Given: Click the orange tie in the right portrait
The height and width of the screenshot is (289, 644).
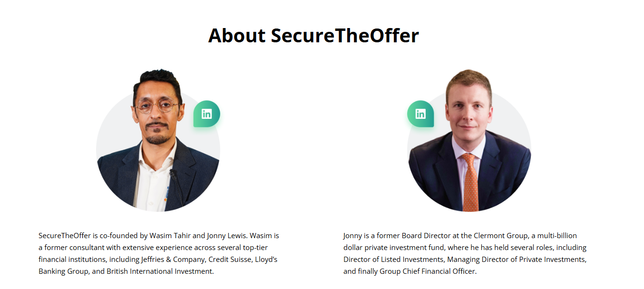Looking at the screenshot, I should (470, 183).
